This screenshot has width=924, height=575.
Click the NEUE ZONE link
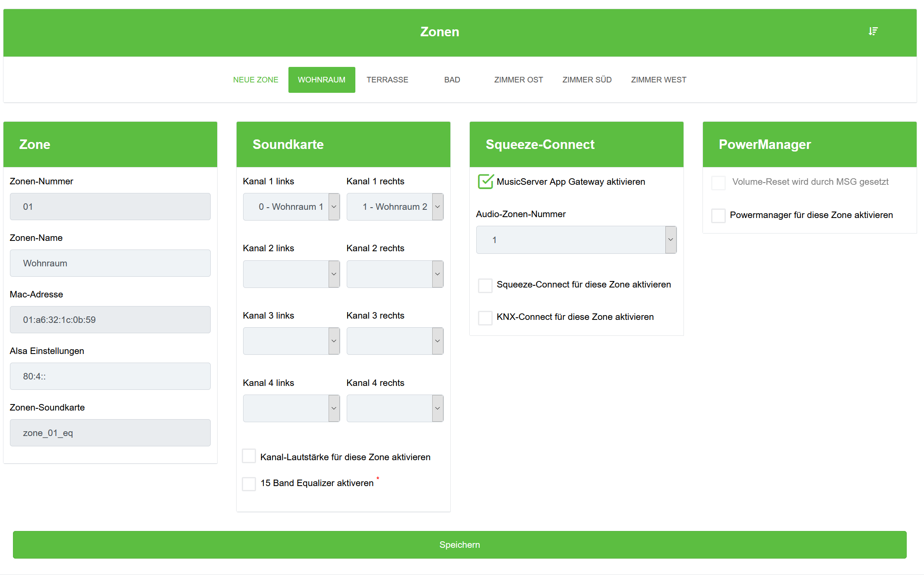(x=256, y=80)
